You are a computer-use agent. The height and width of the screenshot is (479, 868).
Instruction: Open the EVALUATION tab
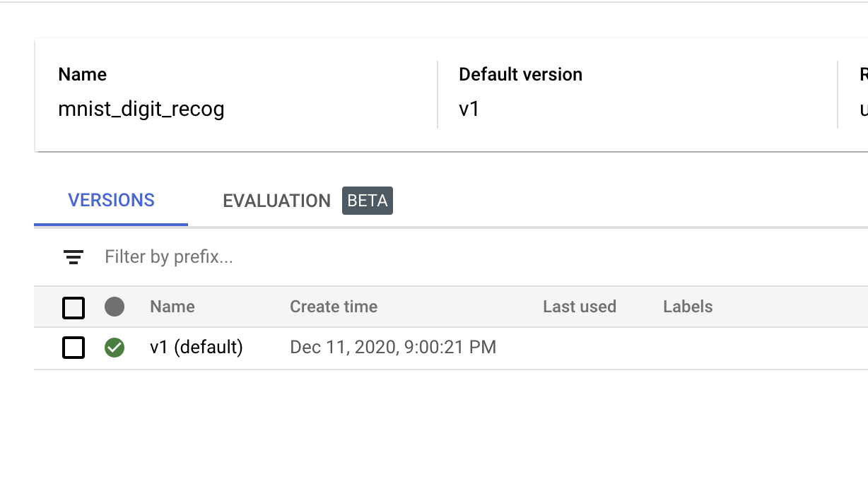coord(276,201)
